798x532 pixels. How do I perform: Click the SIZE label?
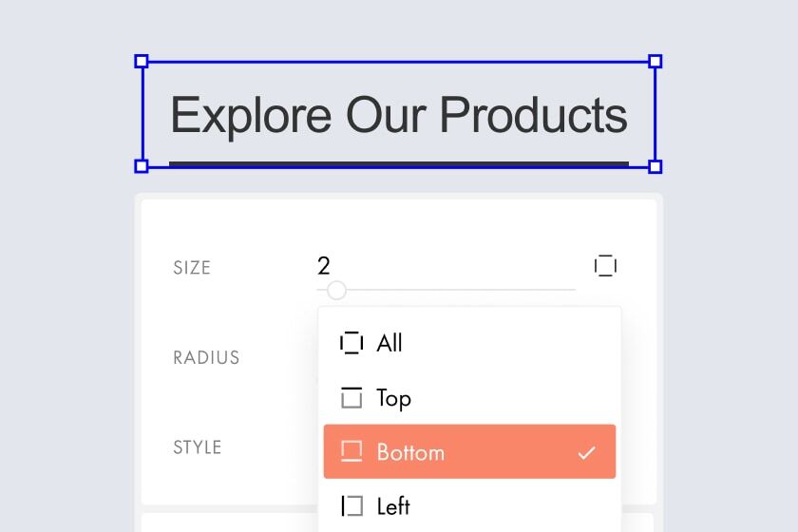(x=192, y=268)
